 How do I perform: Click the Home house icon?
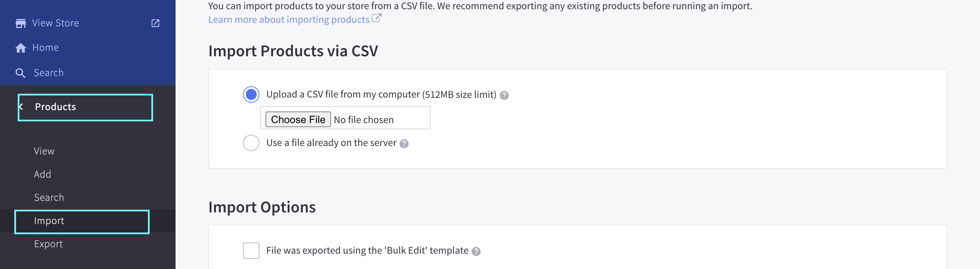(x=20, y=48)
